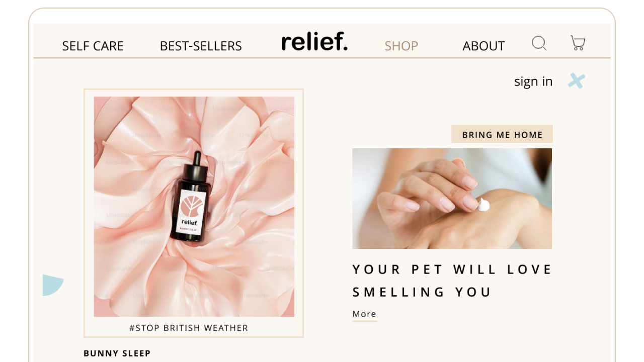
Task: Open the SELF CARE menu
Action: 93,46
